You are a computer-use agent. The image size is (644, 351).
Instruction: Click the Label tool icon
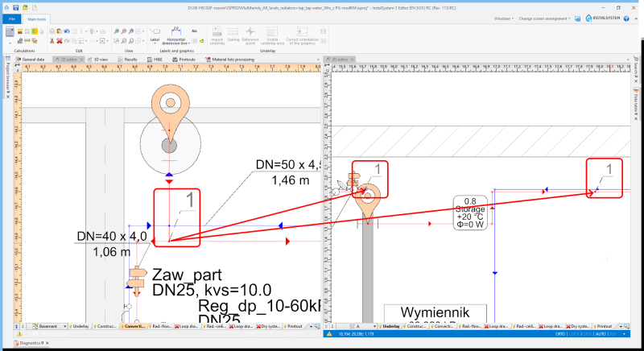(x=155, y=32)
